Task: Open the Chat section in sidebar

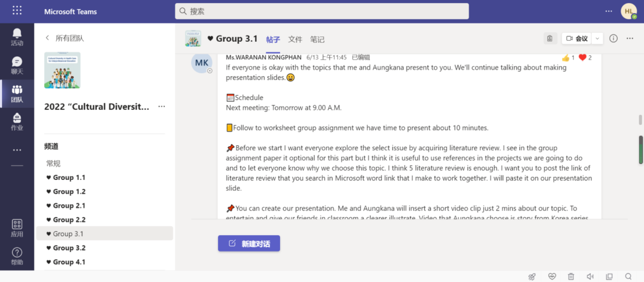Action: [17, 65]
